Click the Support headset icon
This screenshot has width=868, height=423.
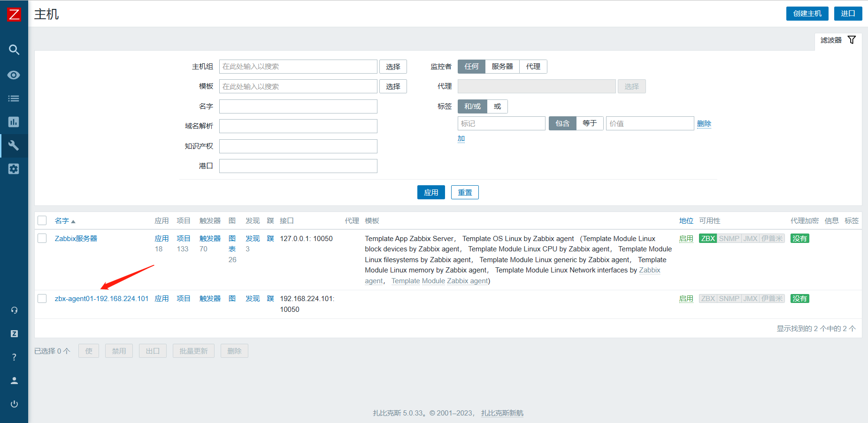pyautogui.click(x=14, y=310)
